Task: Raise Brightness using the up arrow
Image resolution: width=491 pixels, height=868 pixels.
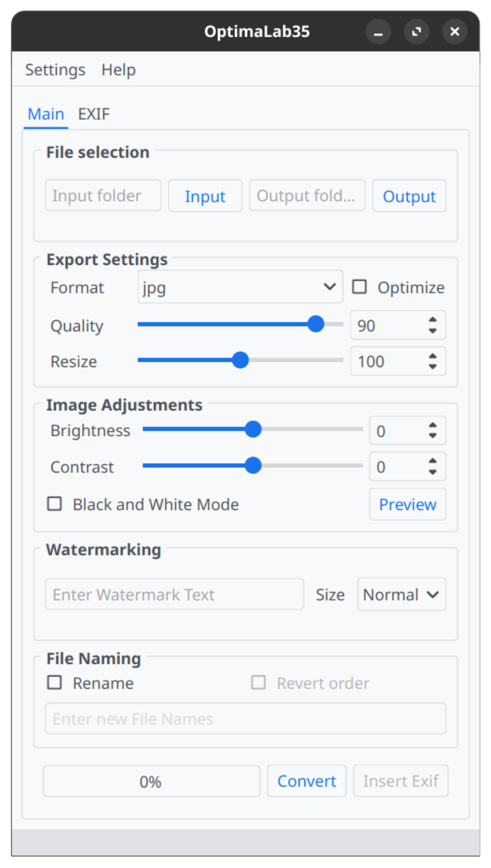Action: 433,425
